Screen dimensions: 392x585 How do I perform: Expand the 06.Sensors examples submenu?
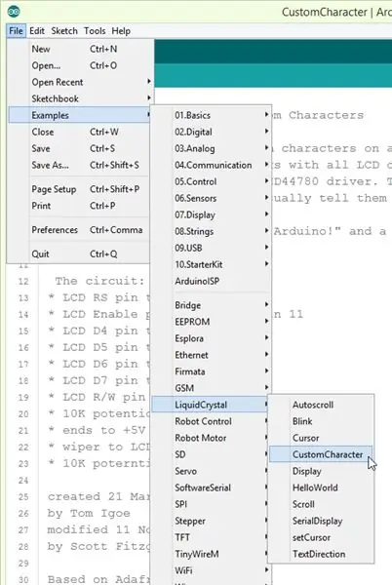[211, 198]
